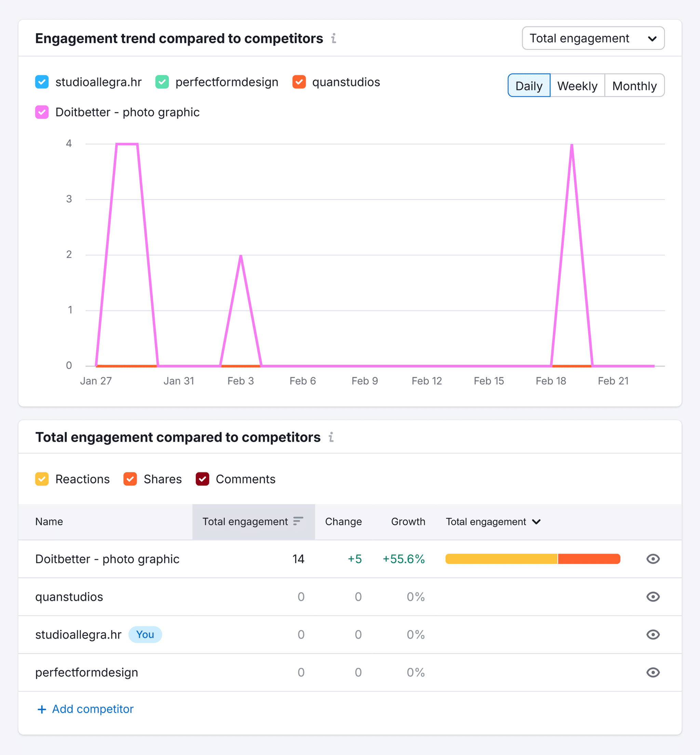
Task: Click the Feb 9 axis label
Action: 365,381
